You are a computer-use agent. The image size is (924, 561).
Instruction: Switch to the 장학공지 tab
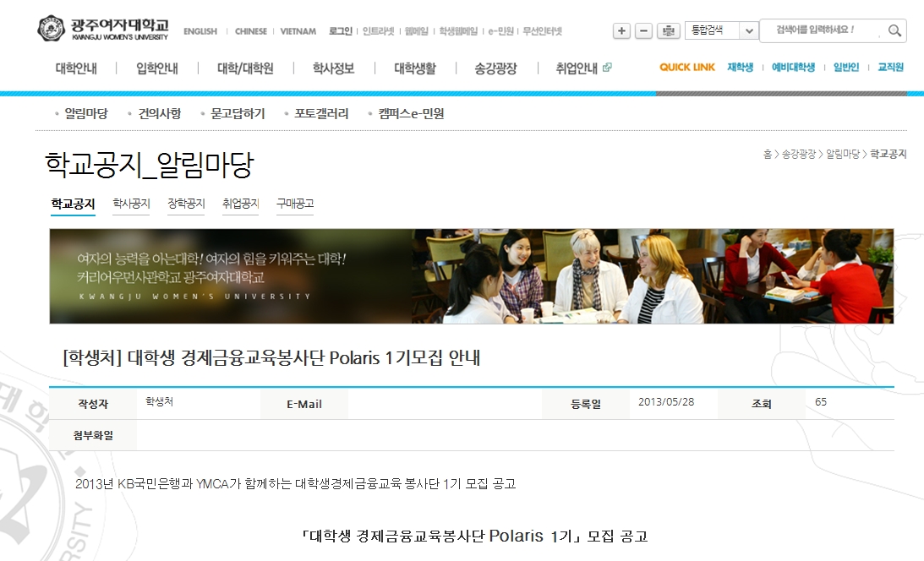[x=186, y=204]
